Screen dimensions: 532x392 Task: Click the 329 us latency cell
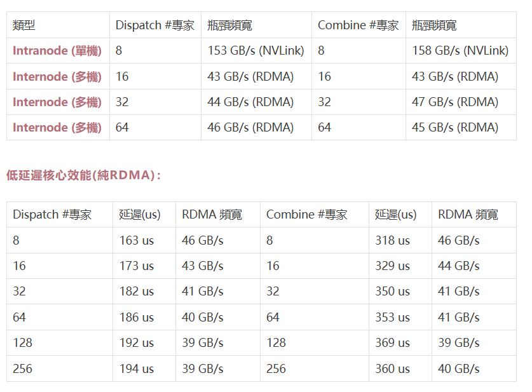pos(392,266)
